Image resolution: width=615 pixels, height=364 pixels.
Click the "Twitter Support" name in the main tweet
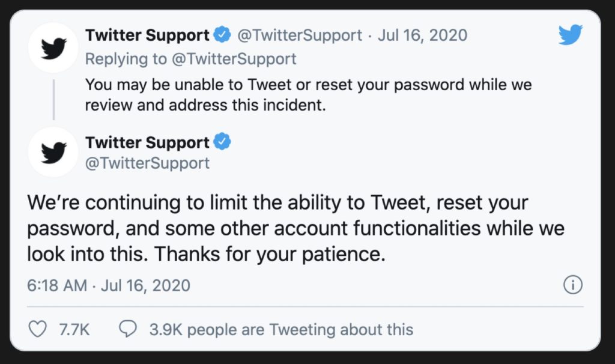coord(147,143)
